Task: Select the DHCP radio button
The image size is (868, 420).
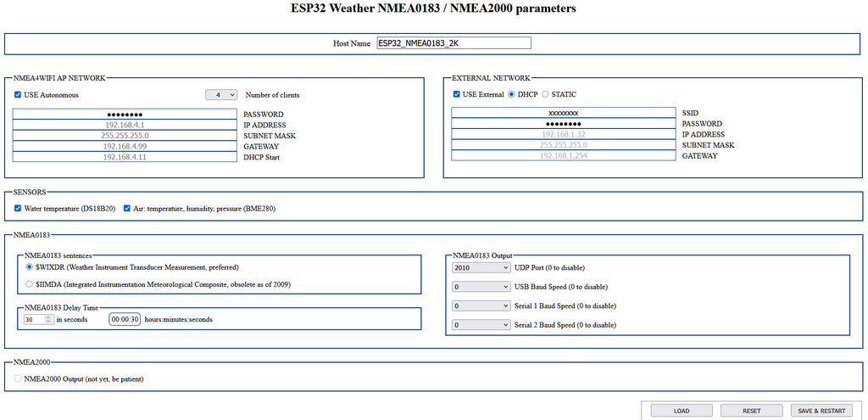Action: tap(511, 94)
